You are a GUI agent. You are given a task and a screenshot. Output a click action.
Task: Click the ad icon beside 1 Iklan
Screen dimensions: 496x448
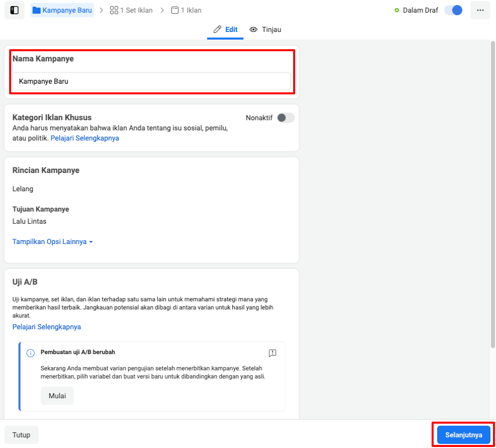click(175, 10)
